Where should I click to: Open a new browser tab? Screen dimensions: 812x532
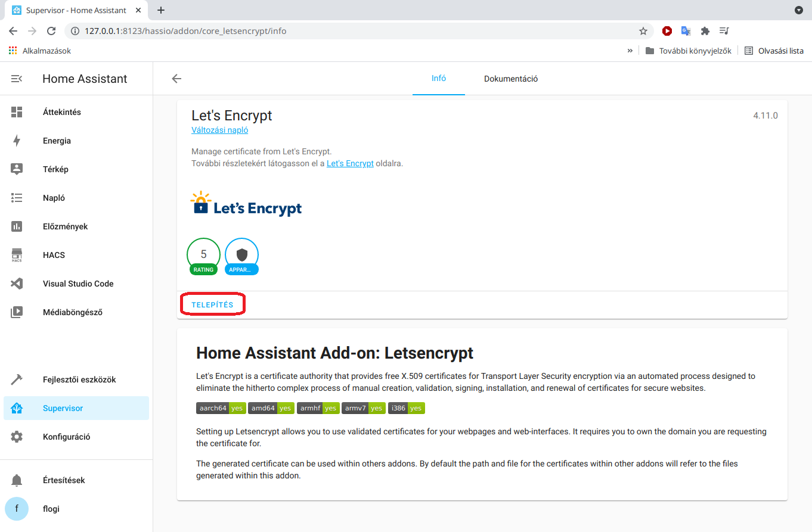161,10
